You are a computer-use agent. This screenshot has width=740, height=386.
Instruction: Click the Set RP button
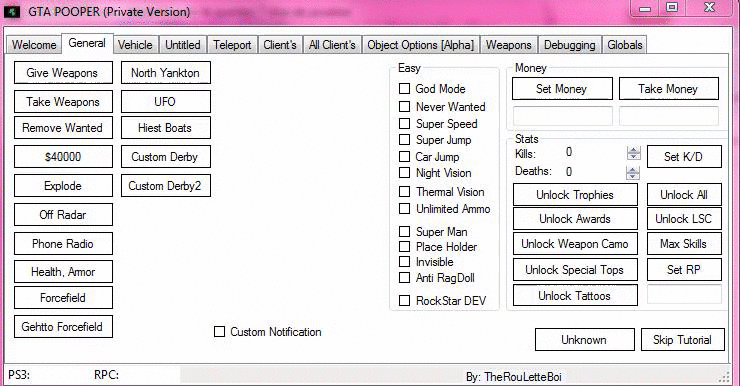point(684,269)
